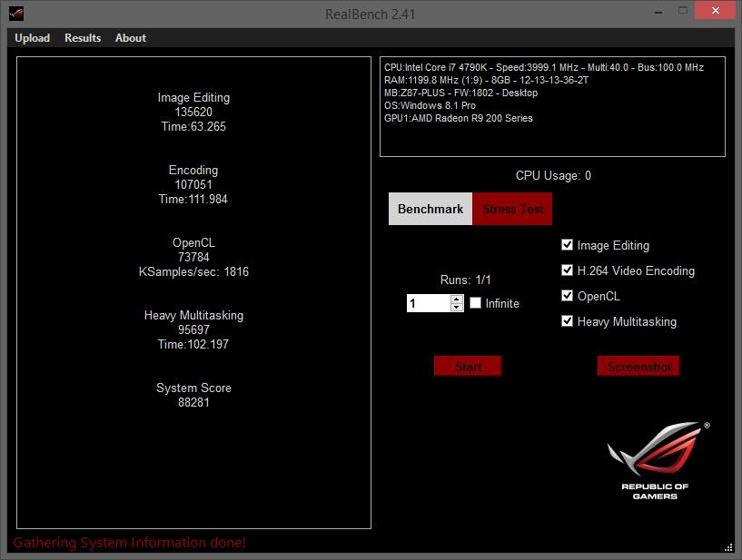The height and width of the screenshot is (560, 742).
Task: Switch to the Stress Test tab
Action: 512,209
